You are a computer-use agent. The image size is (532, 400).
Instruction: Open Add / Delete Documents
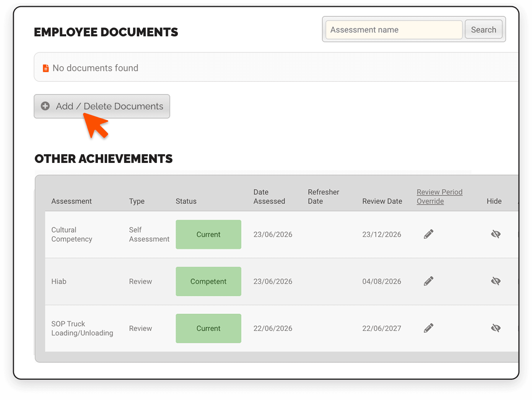point(102,106)
